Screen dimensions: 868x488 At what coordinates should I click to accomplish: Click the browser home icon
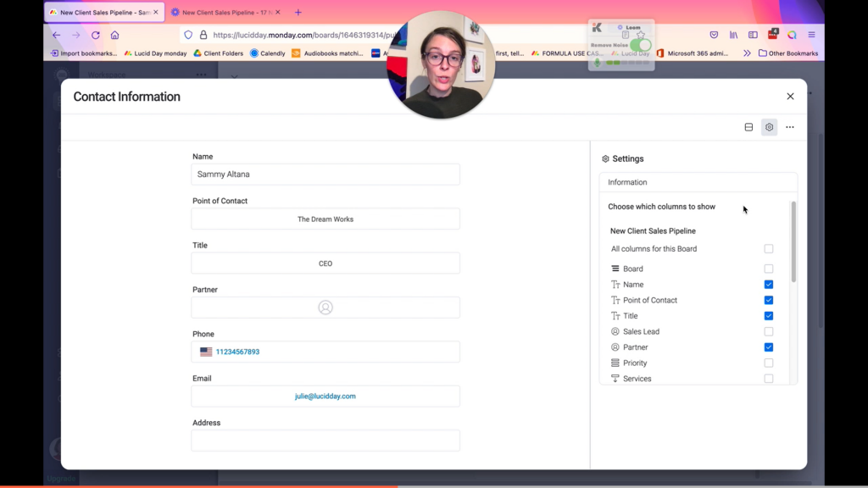[x=114, y=35]
